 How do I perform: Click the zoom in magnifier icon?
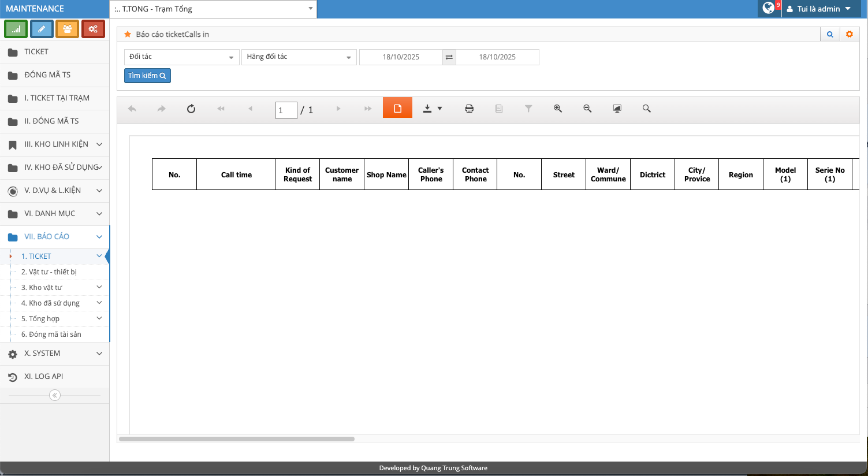tap(558, 109)
